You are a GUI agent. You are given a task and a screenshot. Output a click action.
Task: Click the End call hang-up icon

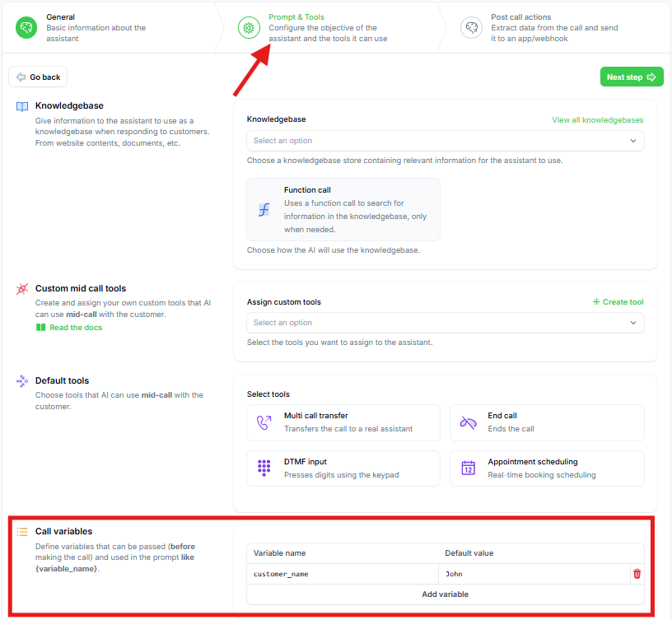pyautogui.click(x=468, y=422)
